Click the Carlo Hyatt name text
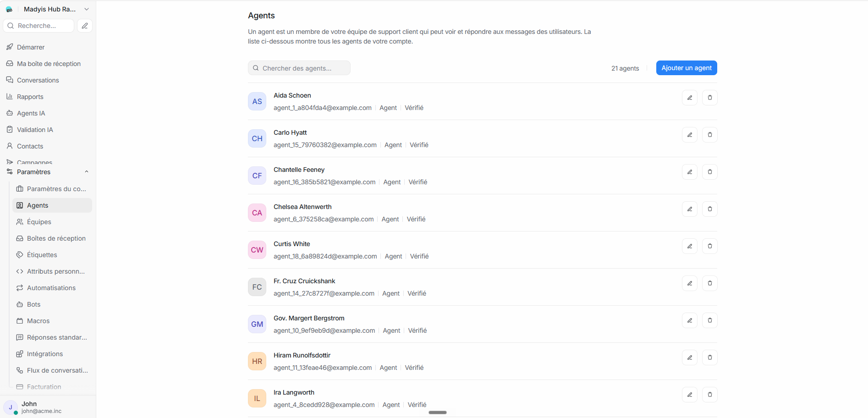The height and width of the screenshot is (418, 868). [290, 132]
